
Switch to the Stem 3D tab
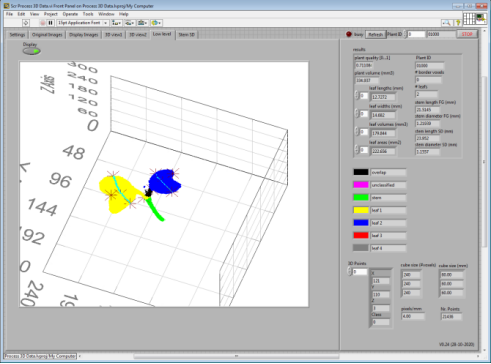(187, 35)
